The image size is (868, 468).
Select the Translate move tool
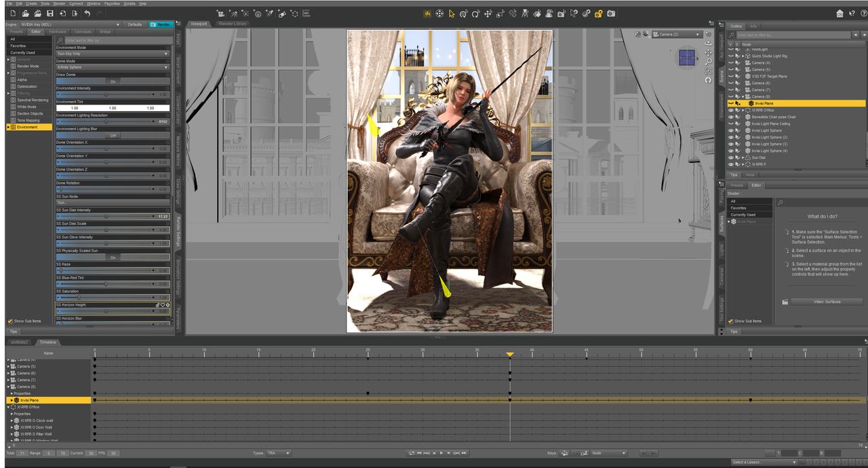(488, 14)
